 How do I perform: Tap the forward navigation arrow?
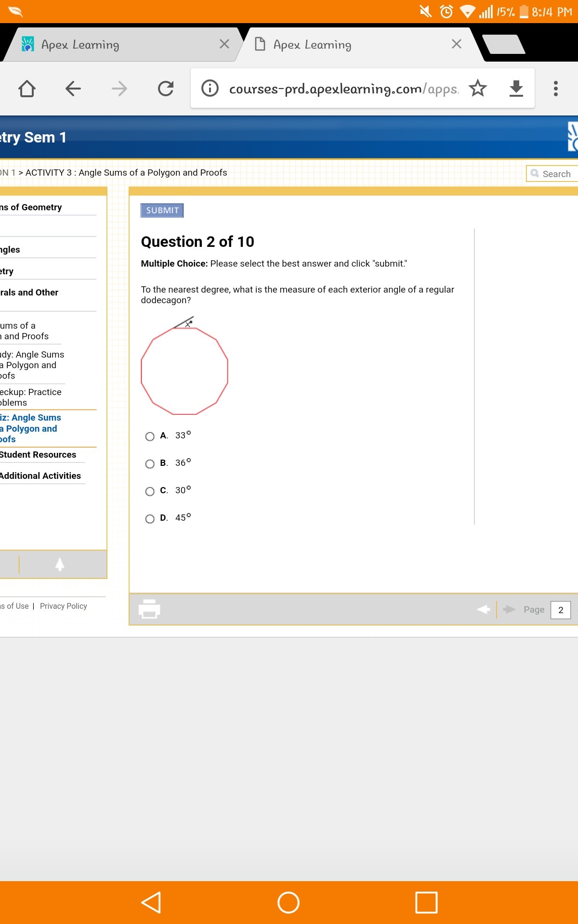[119, 89]
